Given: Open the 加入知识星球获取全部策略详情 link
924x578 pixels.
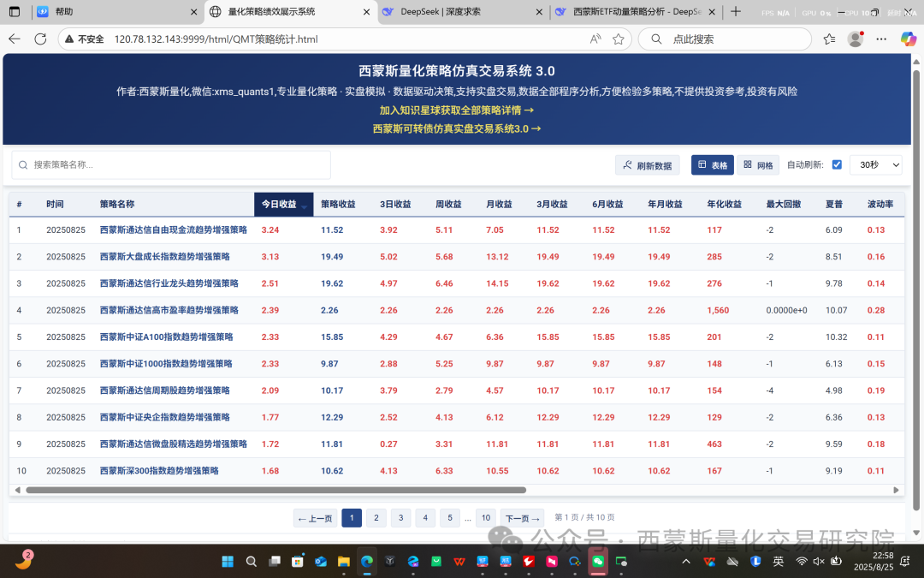Looking at the screenshot, I should tap(457, 110).
